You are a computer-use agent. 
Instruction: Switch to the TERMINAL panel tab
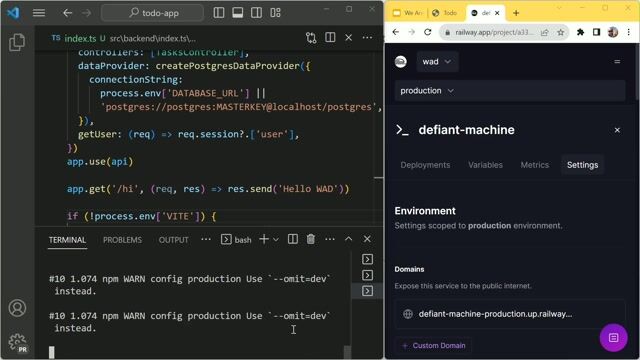coord(67,240)
